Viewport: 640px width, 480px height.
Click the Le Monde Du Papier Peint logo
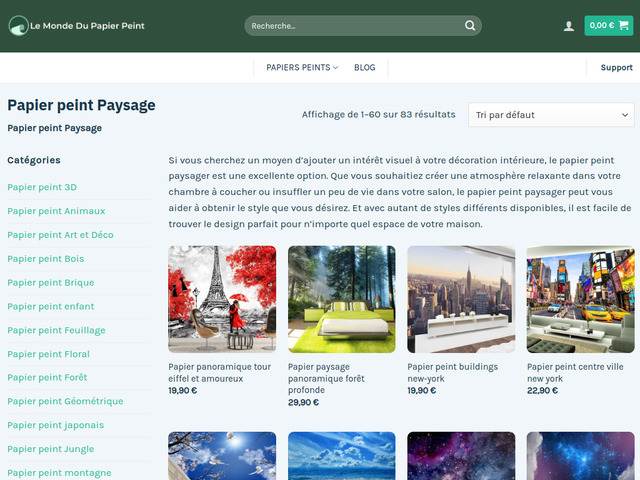[x=77, y=26]
